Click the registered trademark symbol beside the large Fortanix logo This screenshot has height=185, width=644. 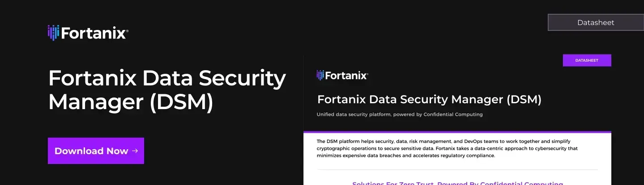pyautogui.click(x=128, y=31)
